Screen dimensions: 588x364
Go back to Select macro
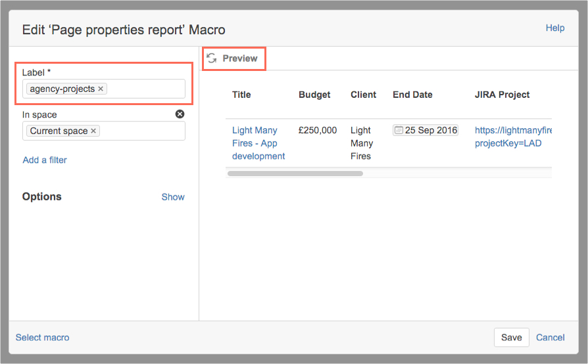coord(42,337)
